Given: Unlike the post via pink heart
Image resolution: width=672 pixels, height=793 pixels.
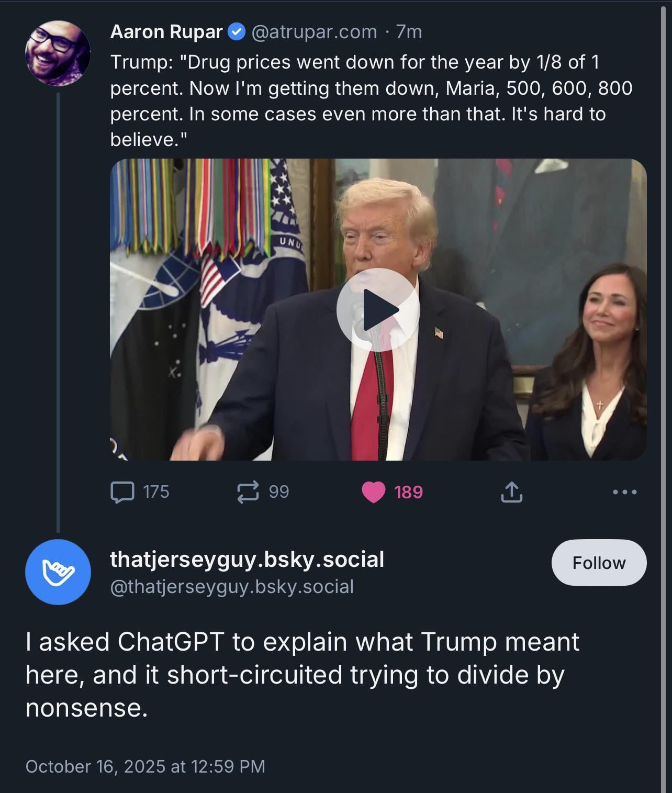Looking at the screenshot, I should pos(373,492).
